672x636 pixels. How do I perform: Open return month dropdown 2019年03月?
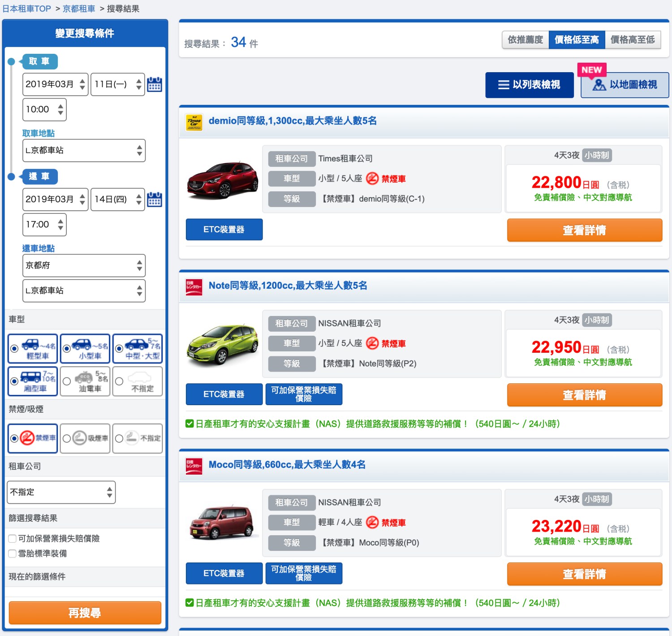[x=56, y=199]
